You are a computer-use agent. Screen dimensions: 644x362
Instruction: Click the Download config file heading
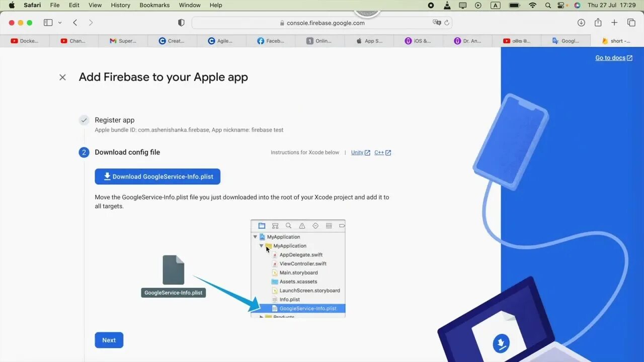click(x=127, y=152)
